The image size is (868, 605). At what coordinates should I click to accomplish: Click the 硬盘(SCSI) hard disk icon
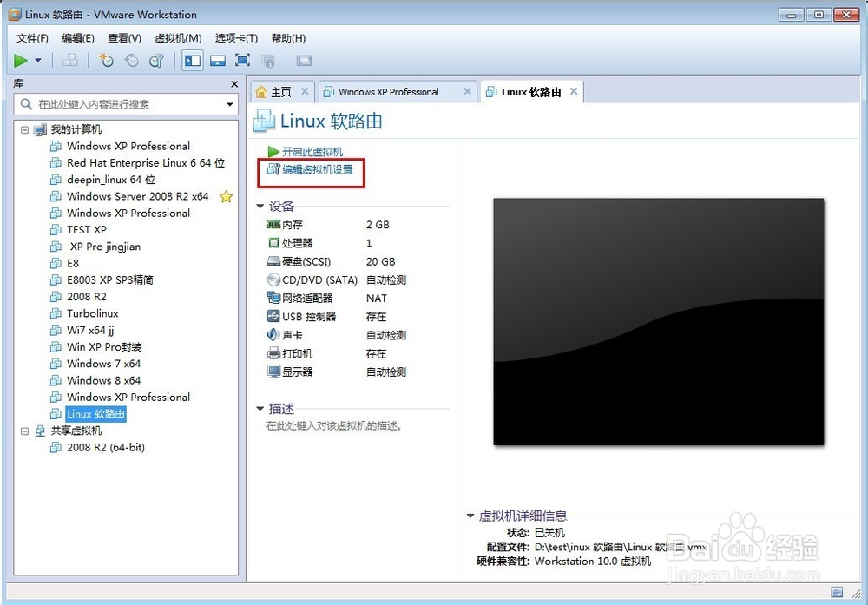click(x=273, y=261)
